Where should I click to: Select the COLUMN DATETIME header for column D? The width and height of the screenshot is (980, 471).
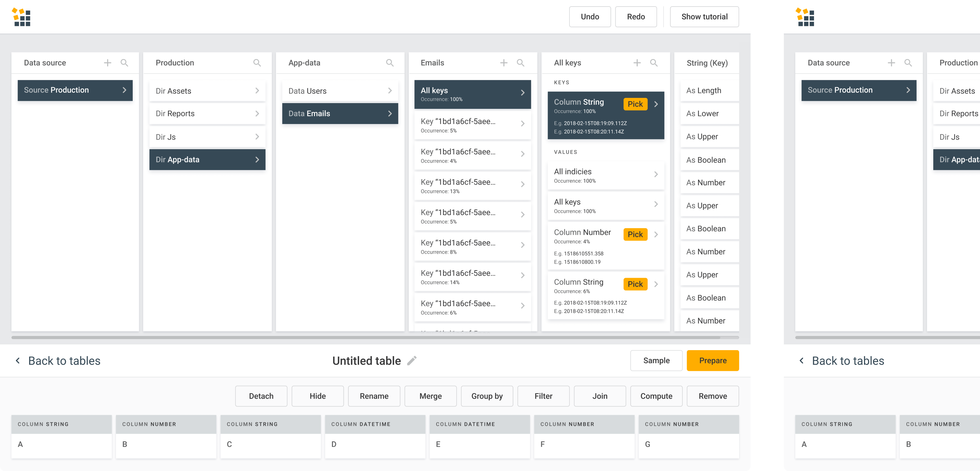tap(375, 424)
